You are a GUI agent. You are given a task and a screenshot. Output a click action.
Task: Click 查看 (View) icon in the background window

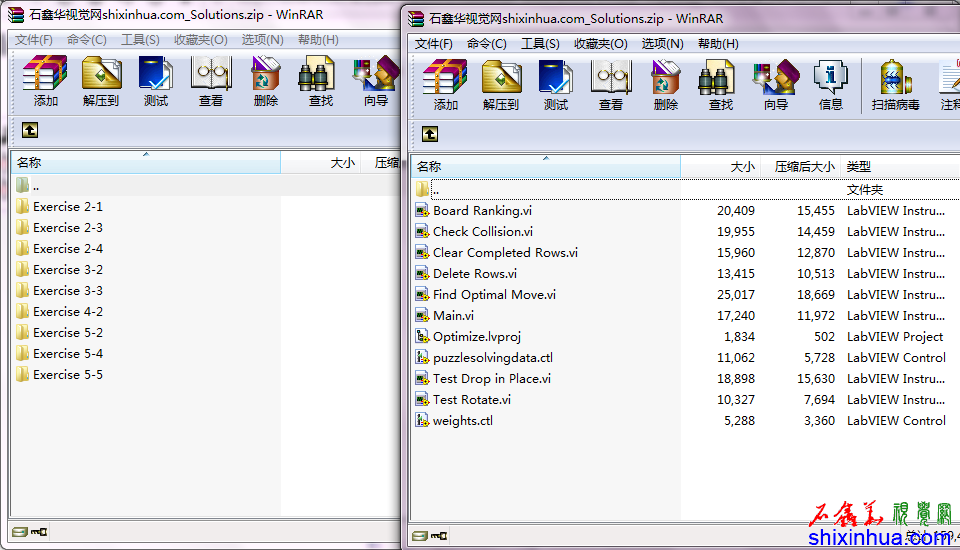210,81
